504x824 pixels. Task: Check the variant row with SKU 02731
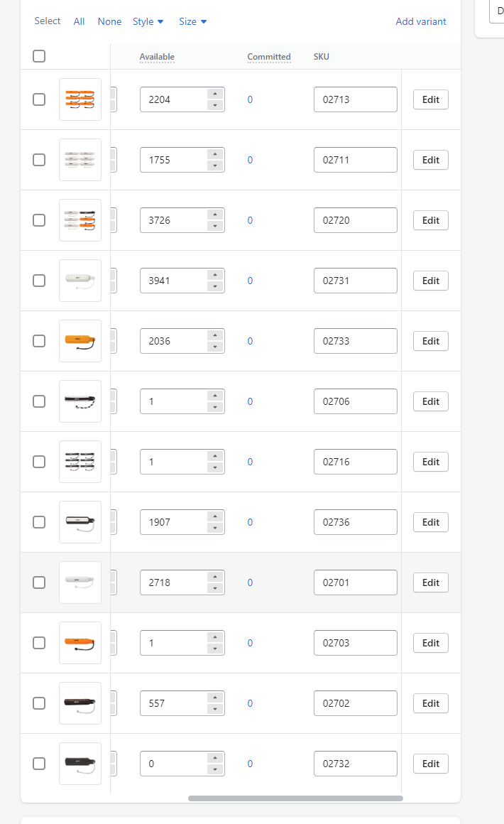[39, 281]
